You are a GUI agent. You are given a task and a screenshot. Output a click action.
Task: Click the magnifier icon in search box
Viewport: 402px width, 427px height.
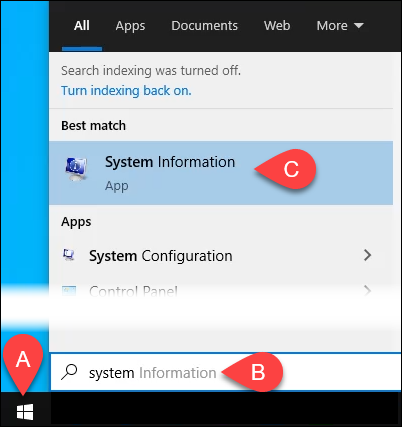(69, 372)
